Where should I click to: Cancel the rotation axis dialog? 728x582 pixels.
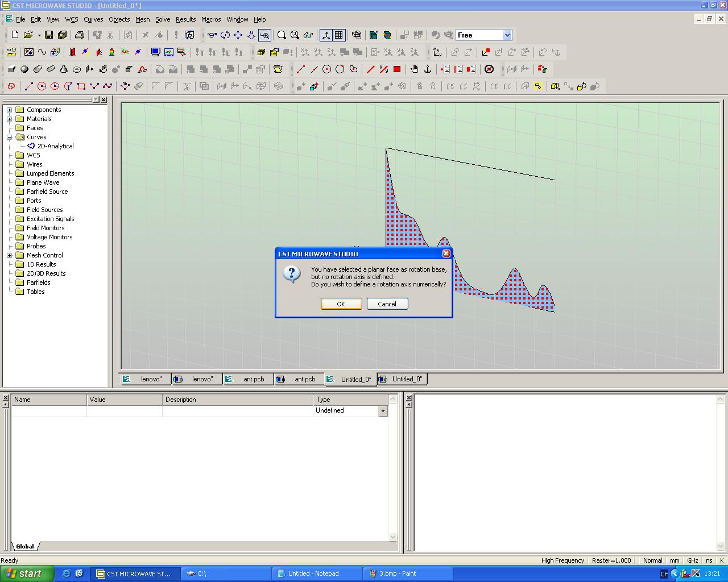(387, 304)
